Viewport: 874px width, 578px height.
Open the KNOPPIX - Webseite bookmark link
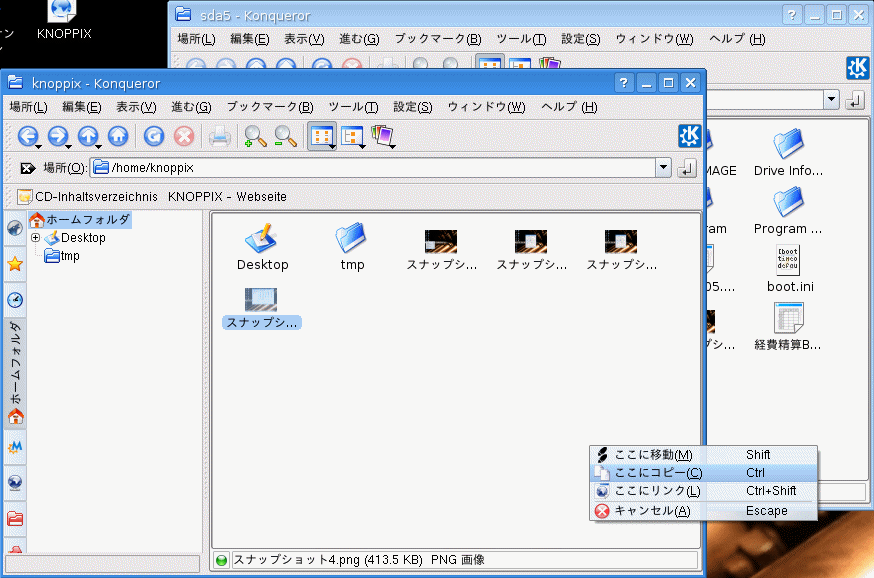coord(227,196)
